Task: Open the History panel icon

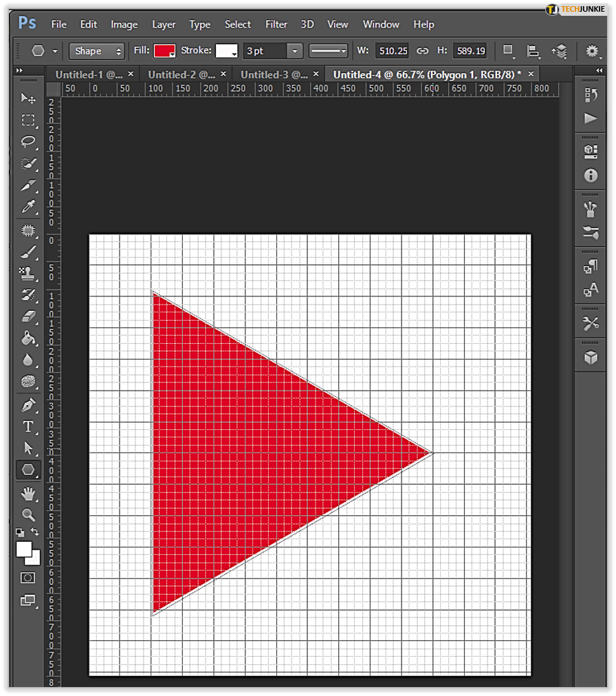Action: pyautogui.click(x=591, y=95)
